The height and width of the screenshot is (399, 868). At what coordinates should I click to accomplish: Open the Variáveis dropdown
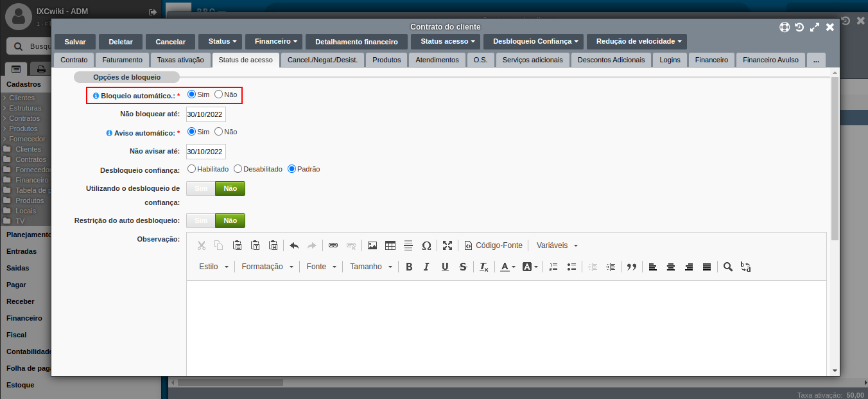coord(557,245)
